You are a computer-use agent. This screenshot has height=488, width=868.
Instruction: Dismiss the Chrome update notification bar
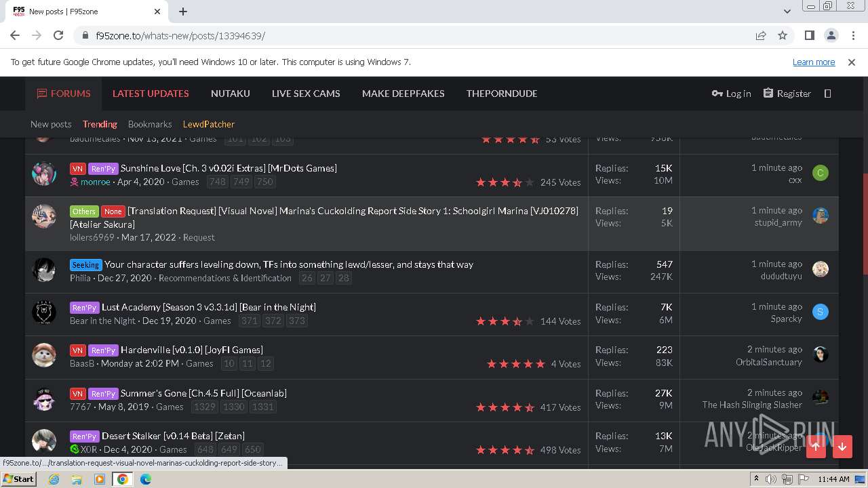pyautogui.click(x=852, y=62)
